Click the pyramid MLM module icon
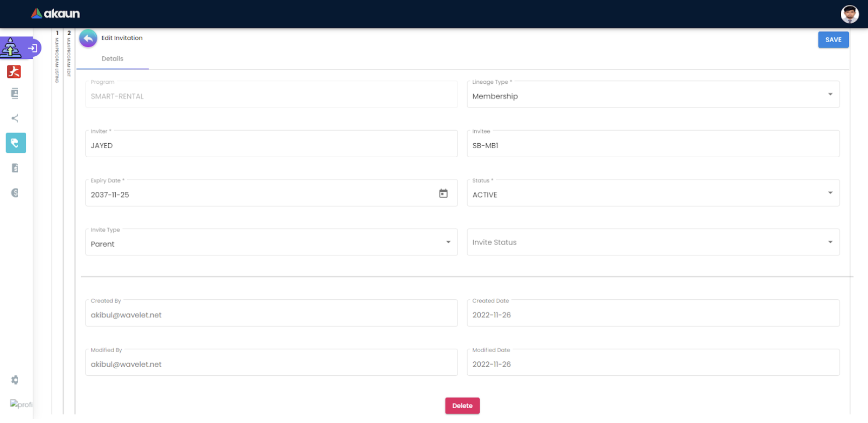Image resolution: width=868 pixels, height=423 pixels. click(x=11, y=48)
